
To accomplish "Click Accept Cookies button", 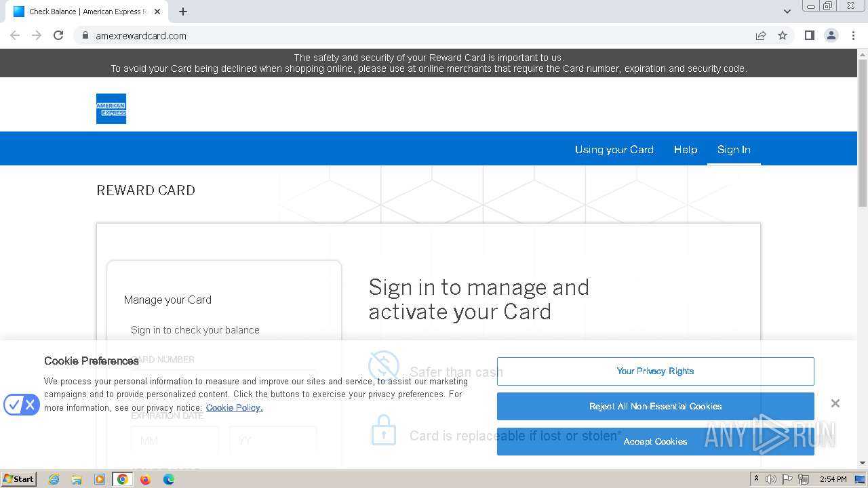I will [655, 442].
